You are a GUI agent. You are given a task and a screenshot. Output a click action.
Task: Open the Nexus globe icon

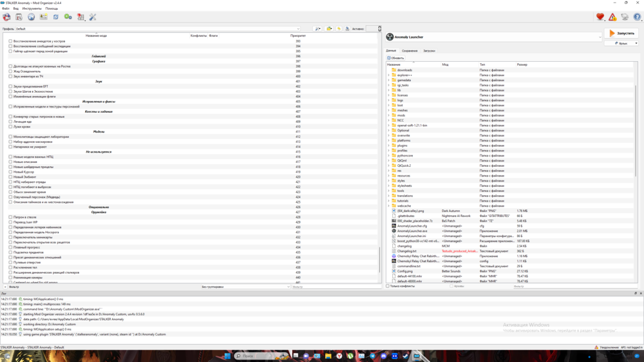point(31,17)
